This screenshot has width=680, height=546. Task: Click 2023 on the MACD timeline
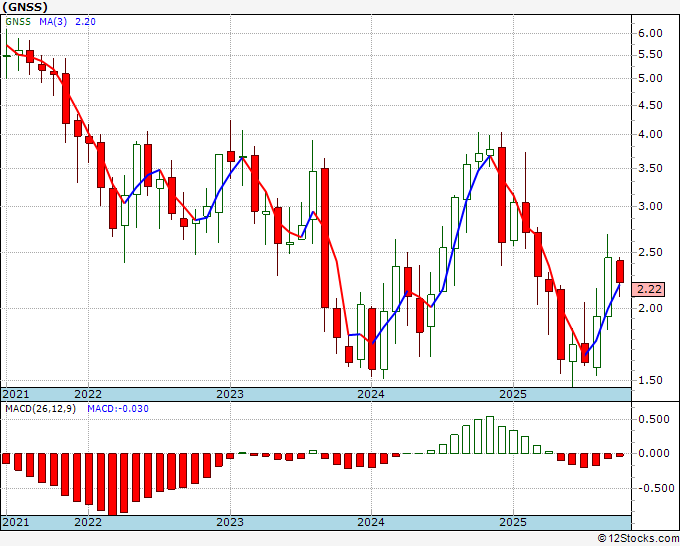(x=230, y=522)
